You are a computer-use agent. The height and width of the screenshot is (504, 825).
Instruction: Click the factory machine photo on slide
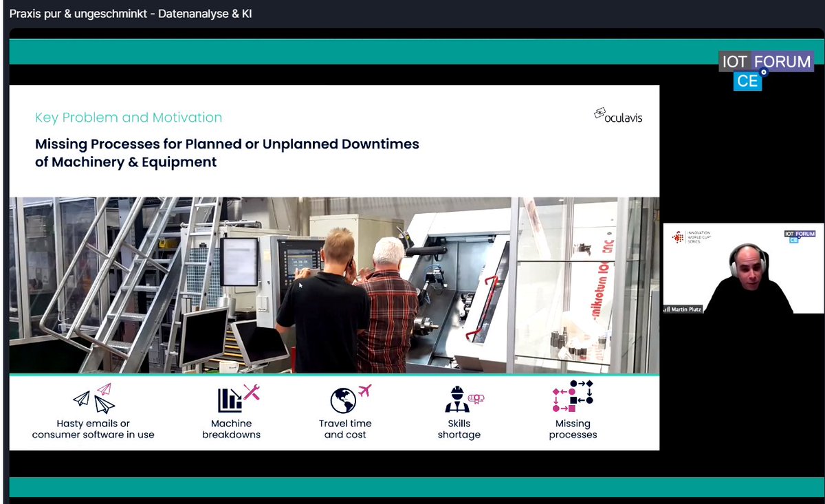coord(334,285)
